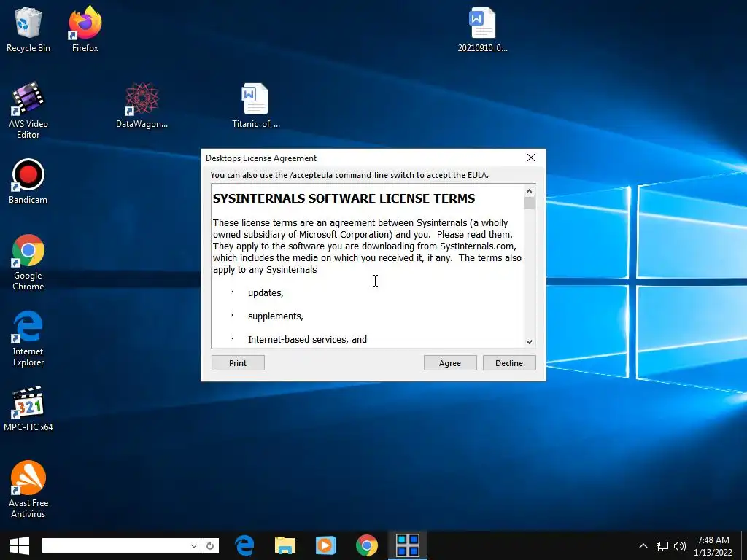Open Edge from the taskbar
This screenshot has height=560, width=747.
pos(244,545)
